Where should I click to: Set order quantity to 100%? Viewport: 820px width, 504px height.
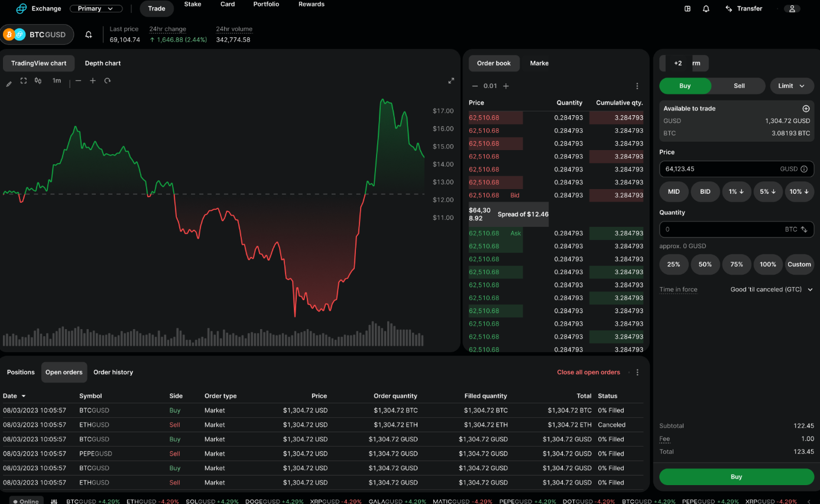(x=768, y=264)
